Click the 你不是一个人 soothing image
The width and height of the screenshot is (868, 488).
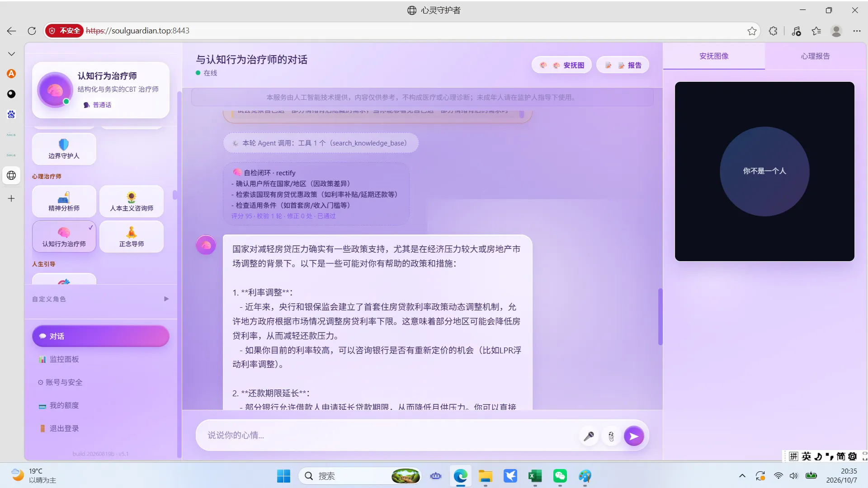pos(764,171)
